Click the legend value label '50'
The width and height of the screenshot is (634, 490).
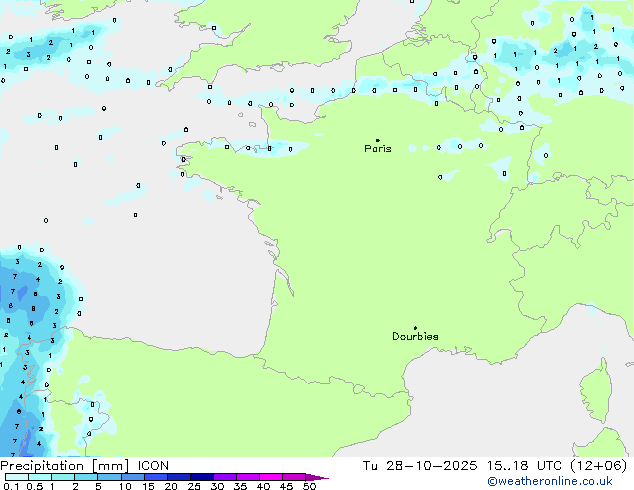(309, 486)
